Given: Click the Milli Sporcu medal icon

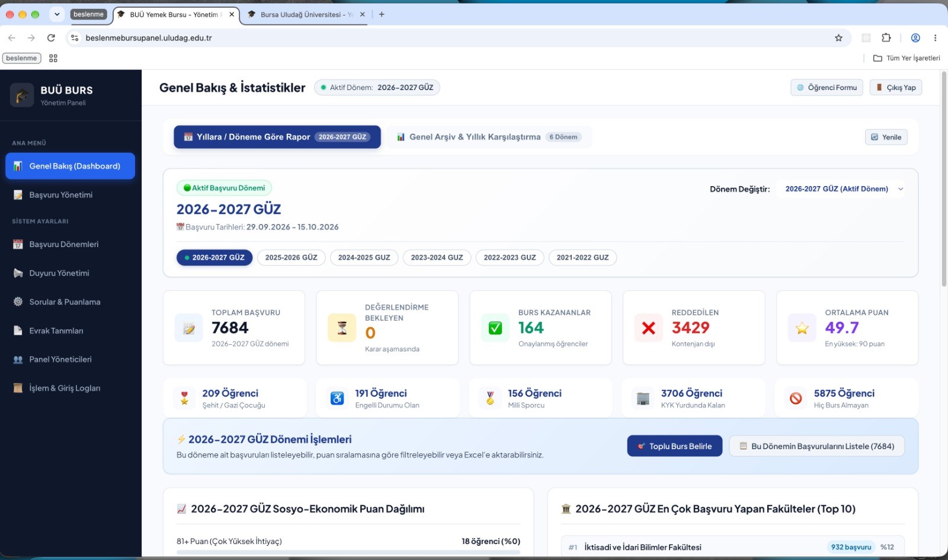Looking at the screenshot, I should click(490, 398).
